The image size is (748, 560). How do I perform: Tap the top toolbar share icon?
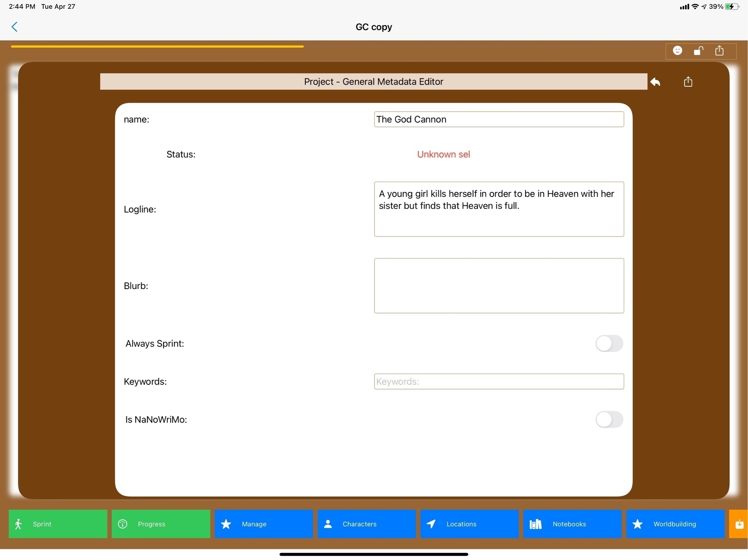click(719, 51)
